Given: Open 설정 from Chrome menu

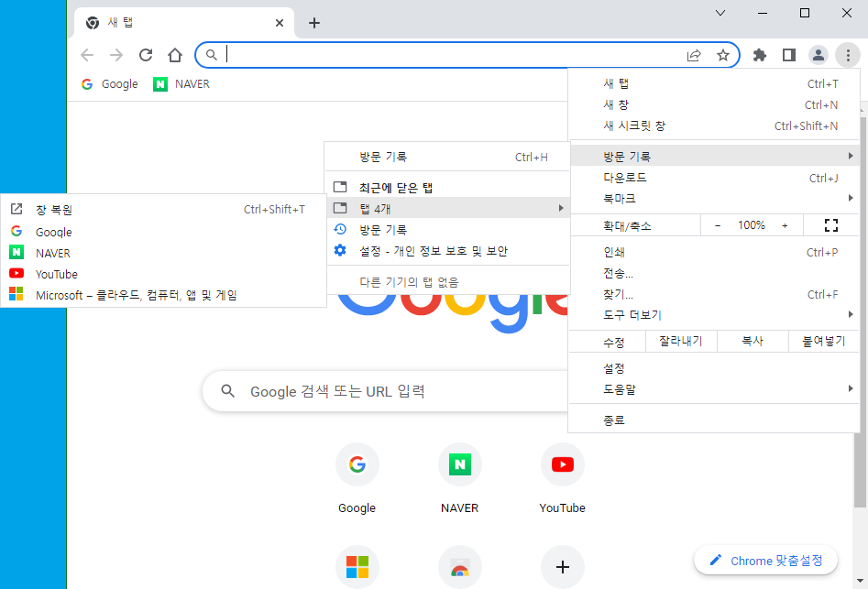Looking at the screenshot, I should (x=714, y=368).
